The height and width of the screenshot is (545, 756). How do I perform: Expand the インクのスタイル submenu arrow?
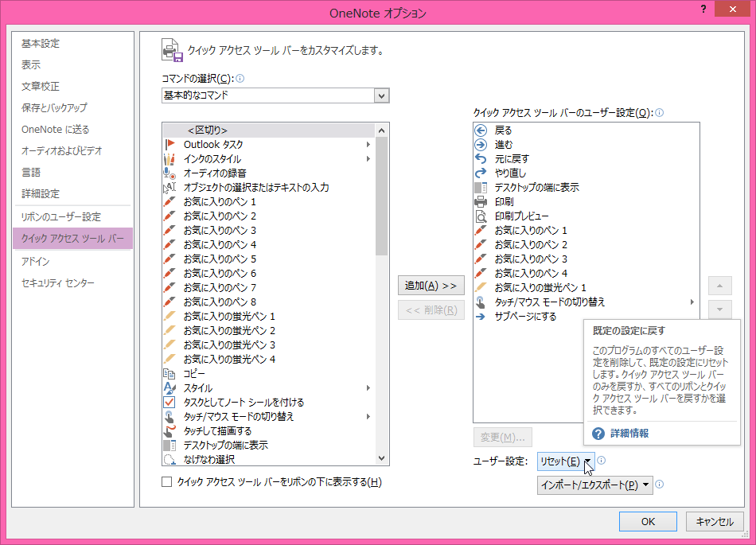(x=368, y=158)
